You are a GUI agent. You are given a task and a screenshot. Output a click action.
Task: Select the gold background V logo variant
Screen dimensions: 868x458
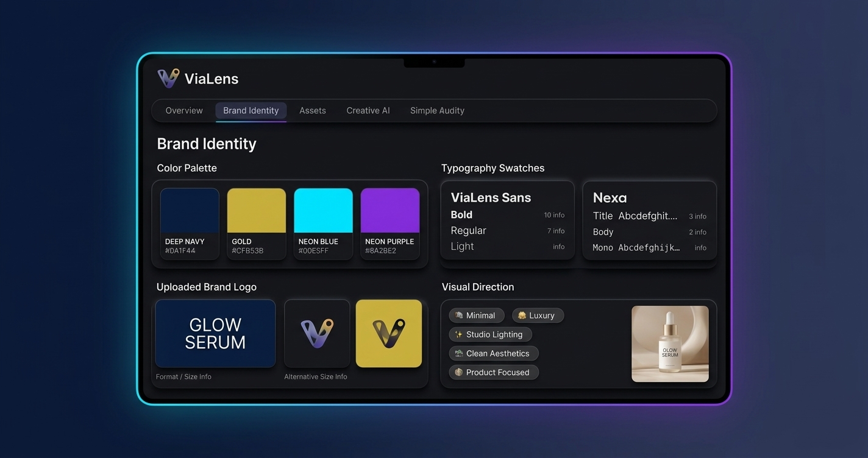point(389,333)
